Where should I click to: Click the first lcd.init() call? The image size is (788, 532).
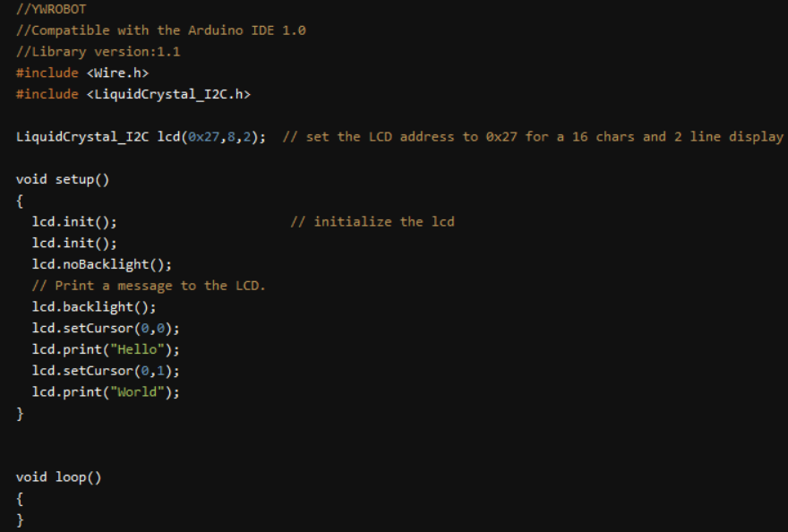coord(74,221)
